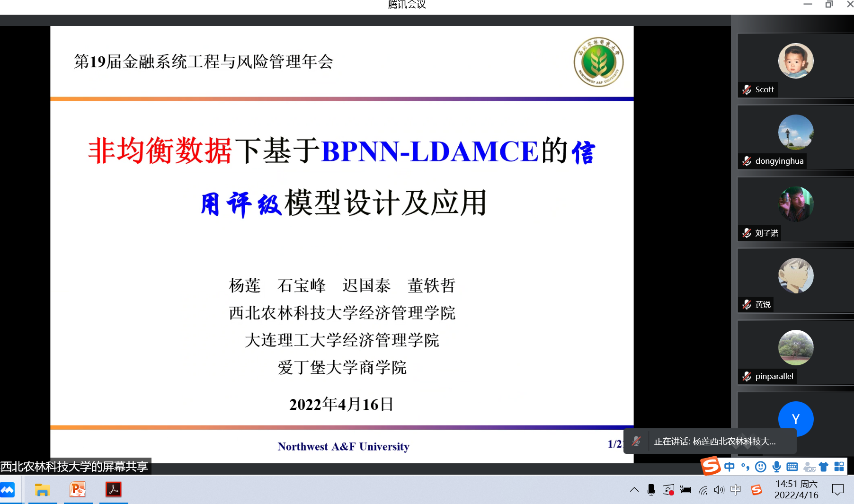Open the Sogou emoji picker

(x=760, y=467)
